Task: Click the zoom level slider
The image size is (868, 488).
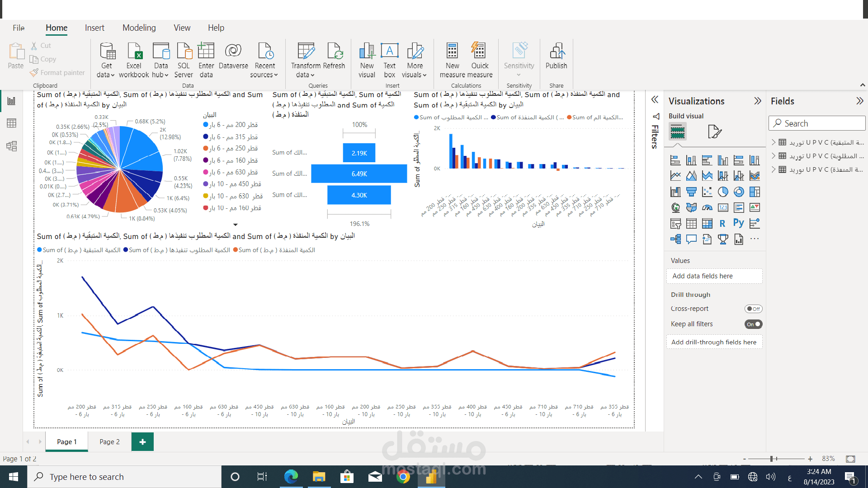Action: tap(776, 459)
